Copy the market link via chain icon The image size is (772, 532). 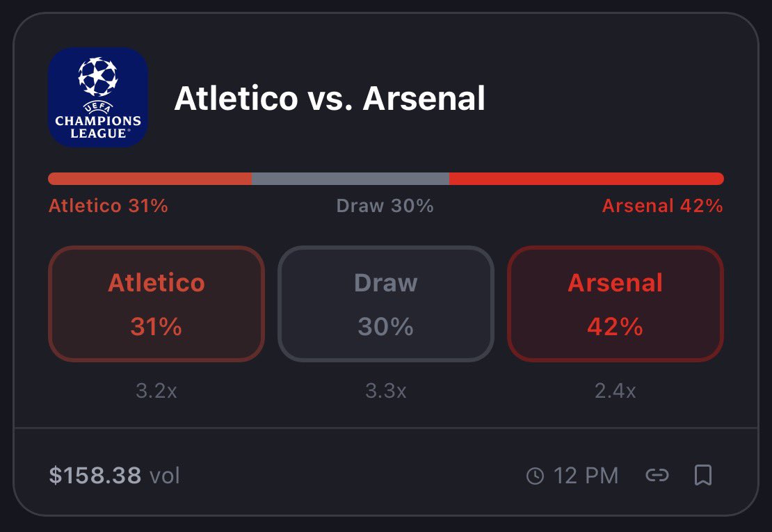(657, 476)
